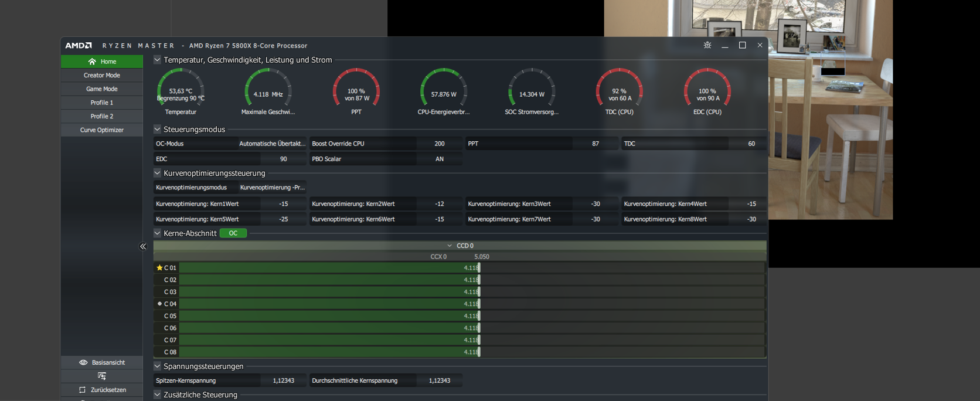
Task: Click the import/export icon below Basisansicht
Action: (102, 376)
